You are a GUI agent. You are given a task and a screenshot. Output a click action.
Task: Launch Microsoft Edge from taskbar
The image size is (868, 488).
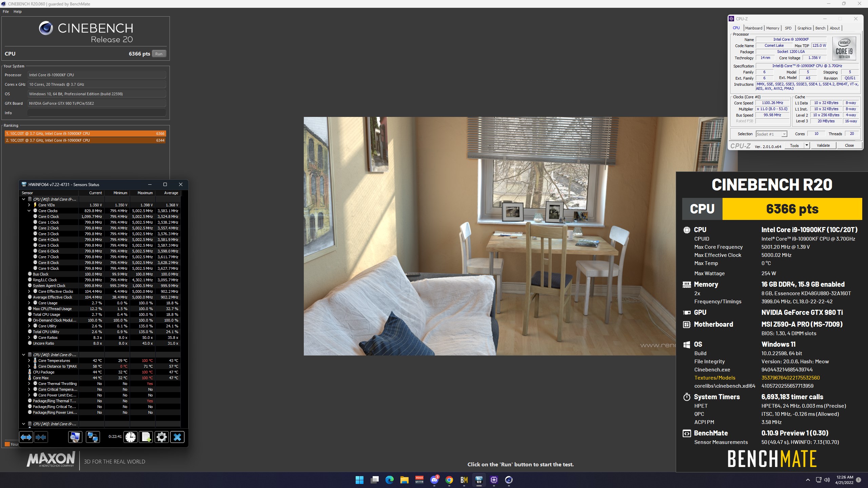coord(389,480)
